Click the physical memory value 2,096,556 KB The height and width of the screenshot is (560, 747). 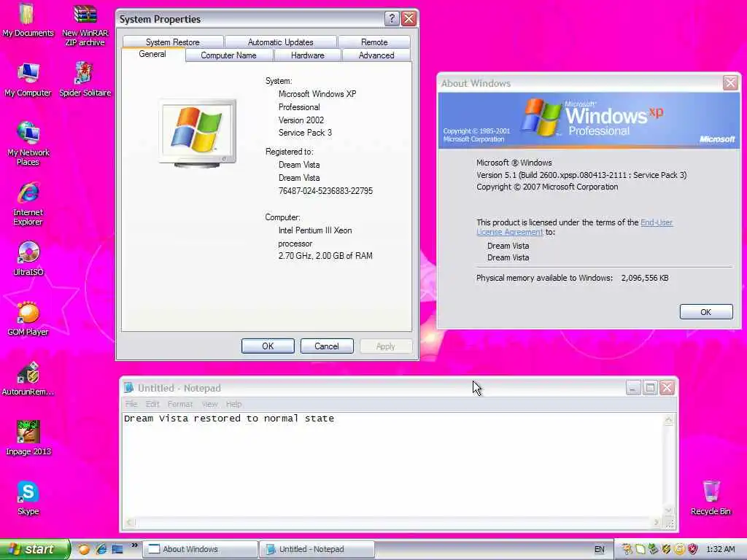point(645,278)
